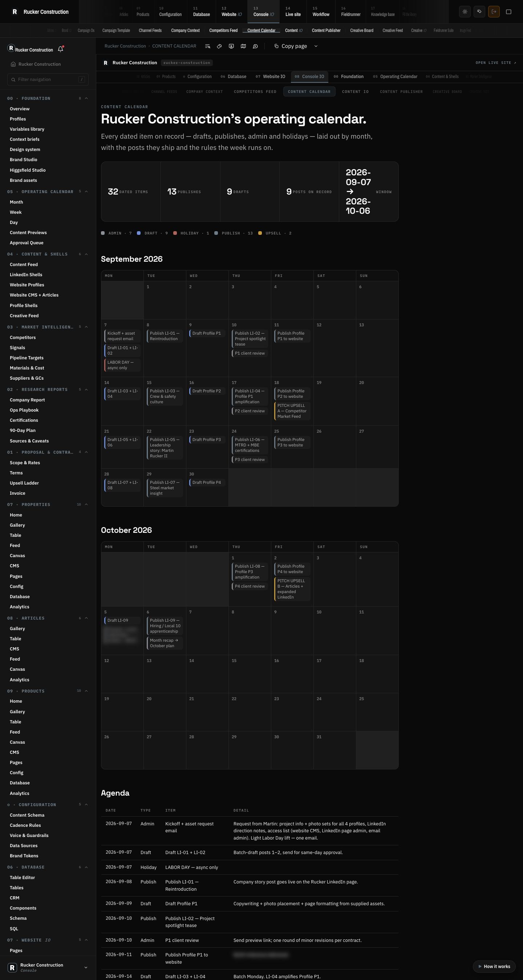The width and height of the screenshot is (523, 980).
Task: Open the chat bubble icon in toolbar
Action: coord(255,46)
